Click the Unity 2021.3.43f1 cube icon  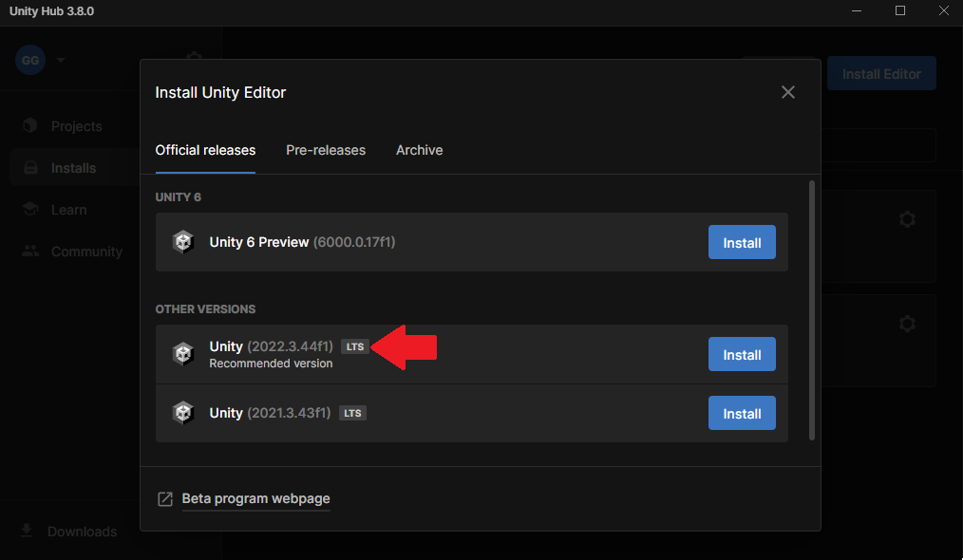pos(183,413)
